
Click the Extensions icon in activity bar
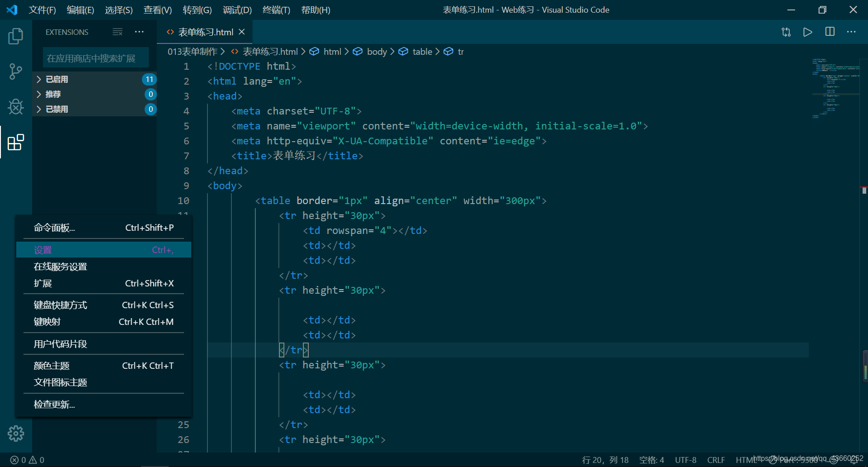pyautogui.click(x=16, y=142)
